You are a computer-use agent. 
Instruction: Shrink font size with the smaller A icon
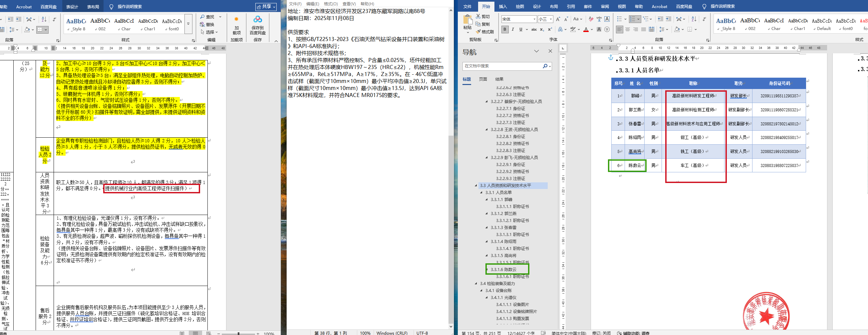pyautogui.click(x=566, y=19)
